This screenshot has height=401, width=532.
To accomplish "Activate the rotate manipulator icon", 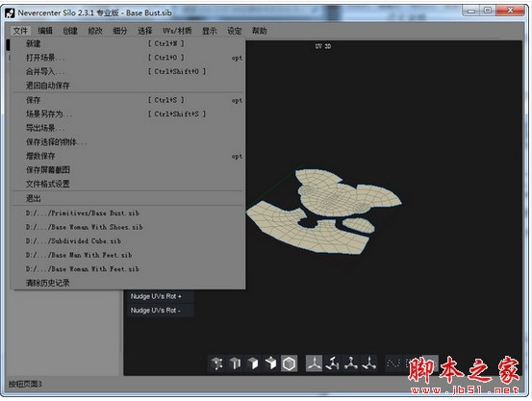I will point(332,363).
